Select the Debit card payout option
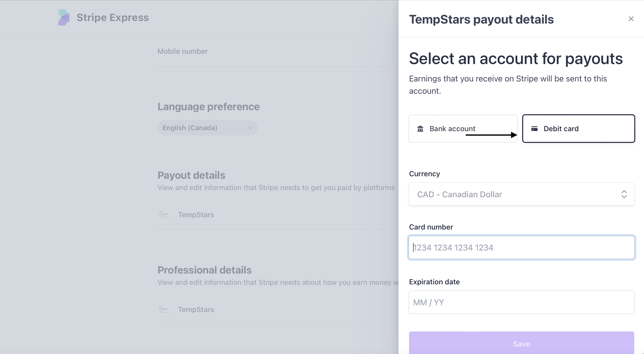 (578, 129)
